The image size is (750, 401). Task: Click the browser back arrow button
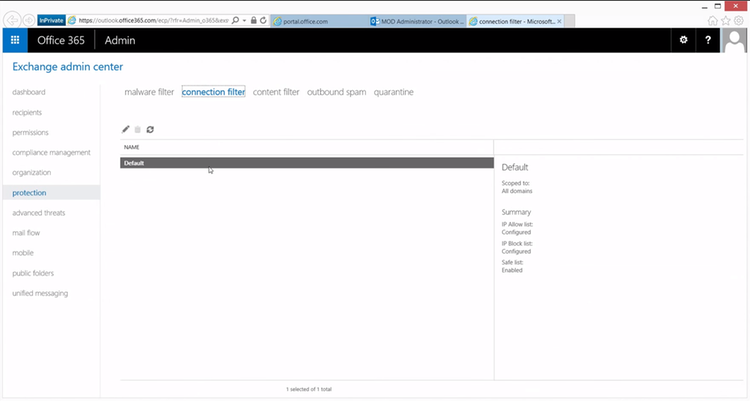click(x=11, y=20)
